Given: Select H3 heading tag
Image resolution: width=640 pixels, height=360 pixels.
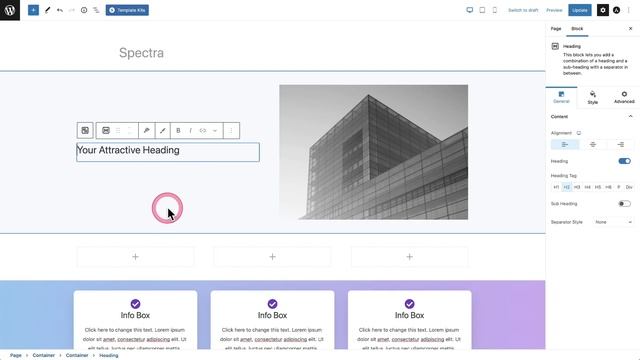Looking at the screenshot, I should click(x=577, y=187).
